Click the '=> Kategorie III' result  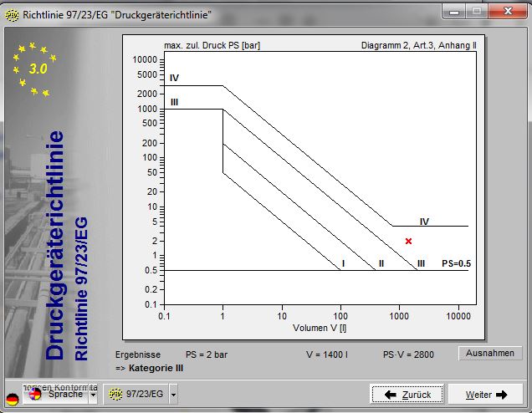(x=149, y=368)
